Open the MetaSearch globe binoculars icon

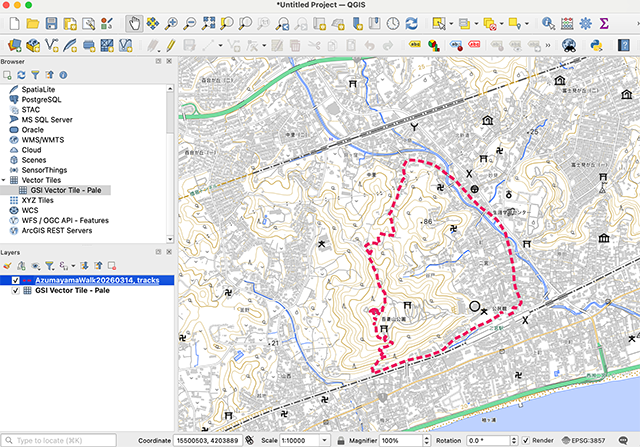pyautogui.click(x=569, y=45)
